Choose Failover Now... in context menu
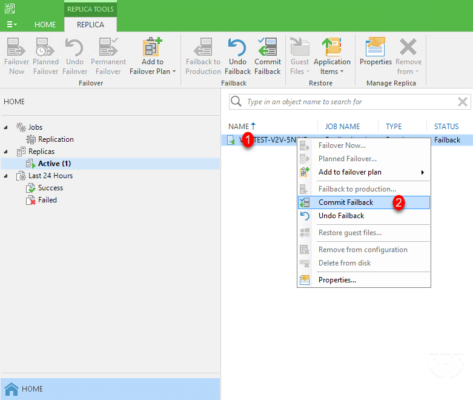Image resolution: width=473 pixels, height=400 pixels. [x=364, y=145]
